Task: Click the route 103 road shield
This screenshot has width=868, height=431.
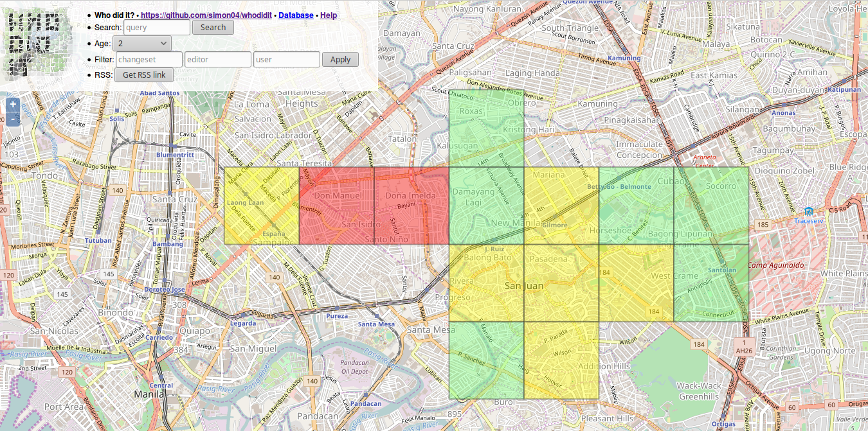Action: point(11,155)
